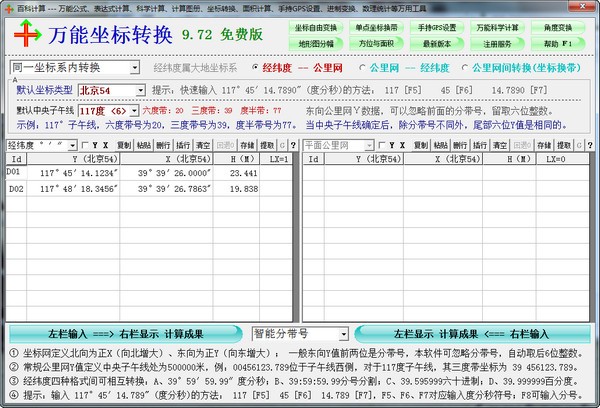The image size is (600, 408).
Task: Click the red-green cross arrow logo icon
Action: coord(28,34)
